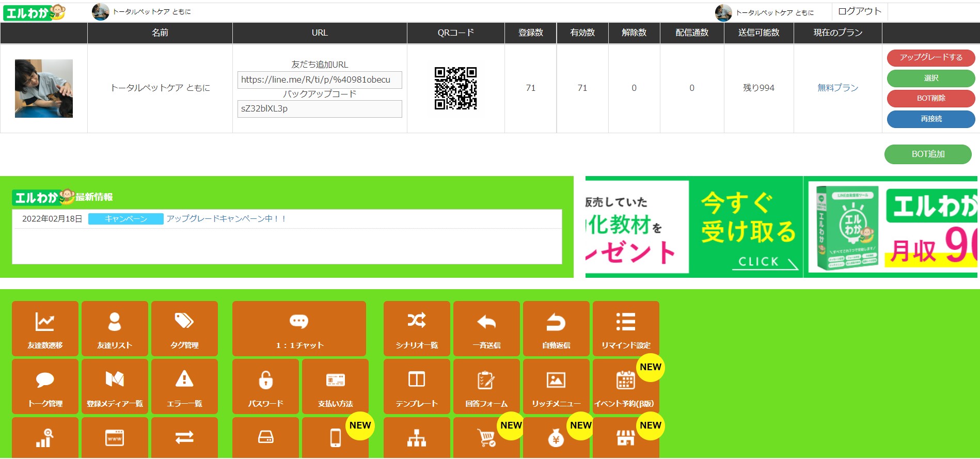Click the two-way arrows exchange tile

pos(184,438)
